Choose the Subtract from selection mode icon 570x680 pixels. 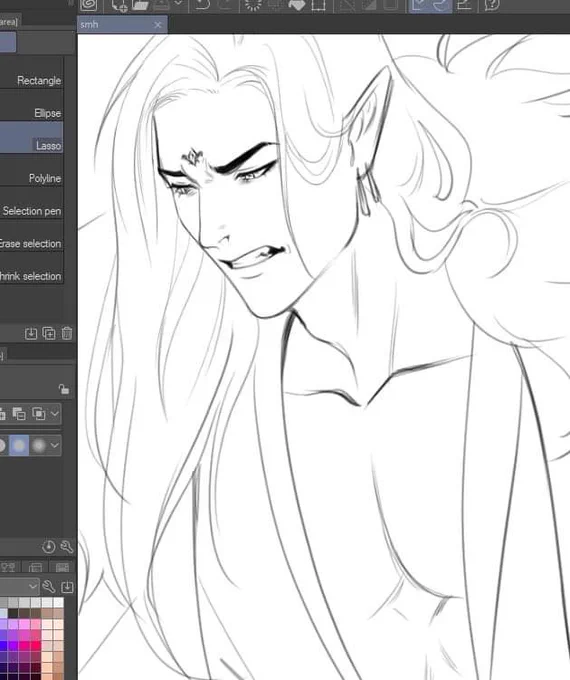point(19,414)
